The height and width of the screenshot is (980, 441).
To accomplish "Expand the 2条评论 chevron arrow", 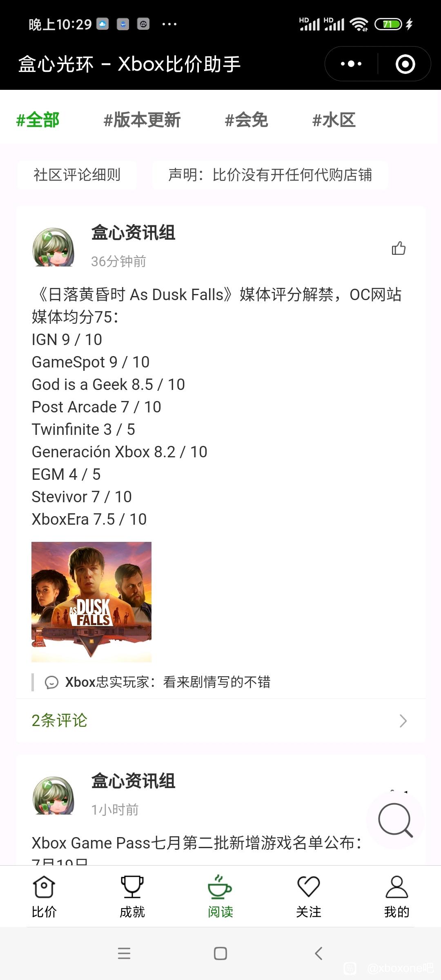I will coord(403,721).
